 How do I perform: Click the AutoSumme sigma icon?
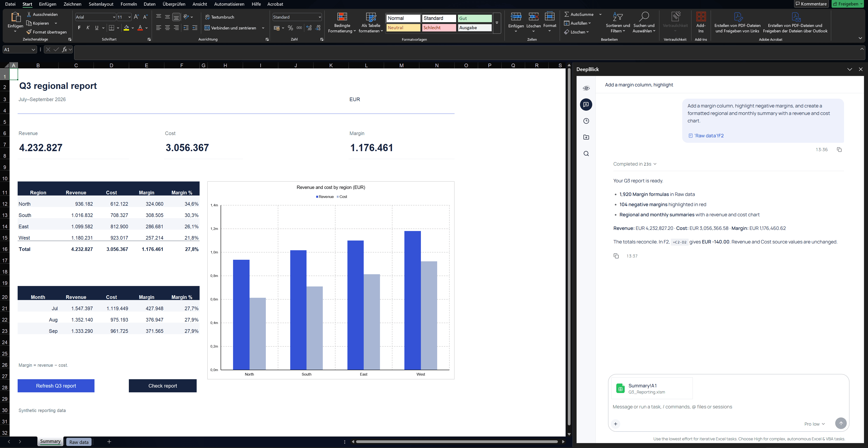point(566,14)
